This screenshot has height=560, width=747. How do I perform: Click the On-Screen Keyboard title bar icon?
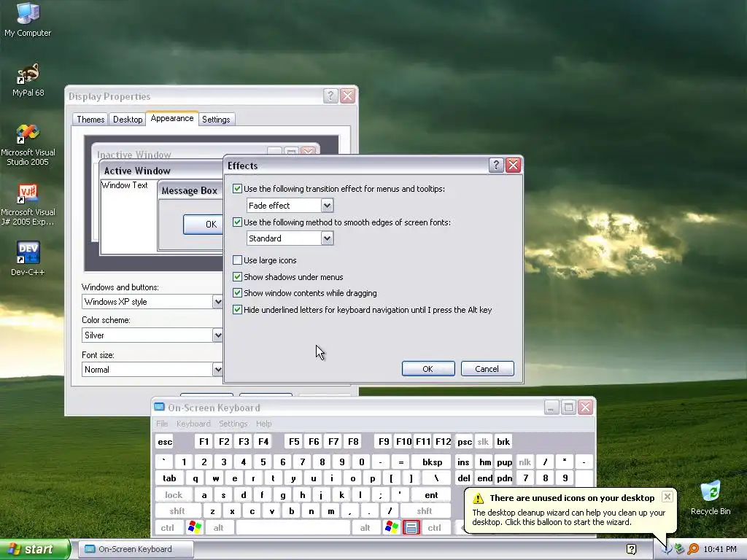[159, 407]
